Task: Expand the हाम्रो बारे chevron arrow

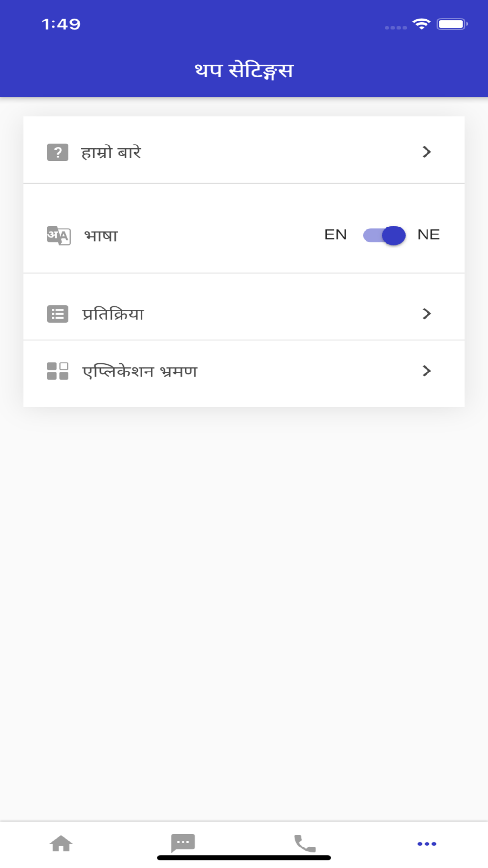Action: (x=427, y=152)
